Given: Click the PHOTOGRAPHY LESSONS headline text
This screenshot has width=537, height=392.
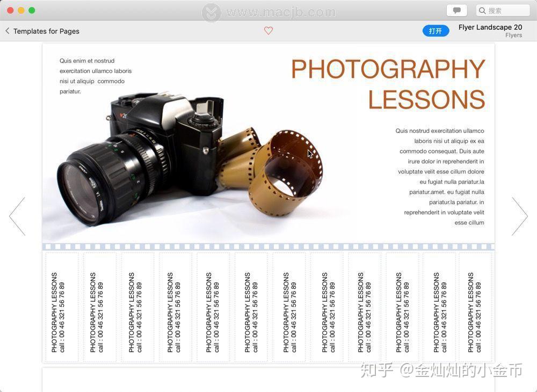Looking at the screenshot, I should click(388, 83).
